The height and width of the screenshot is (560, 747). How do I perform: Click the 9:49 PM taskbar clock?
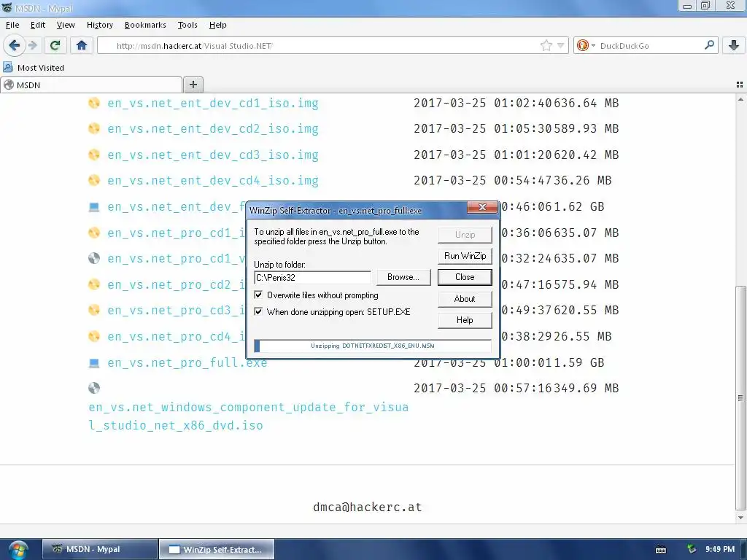[720, 549]
